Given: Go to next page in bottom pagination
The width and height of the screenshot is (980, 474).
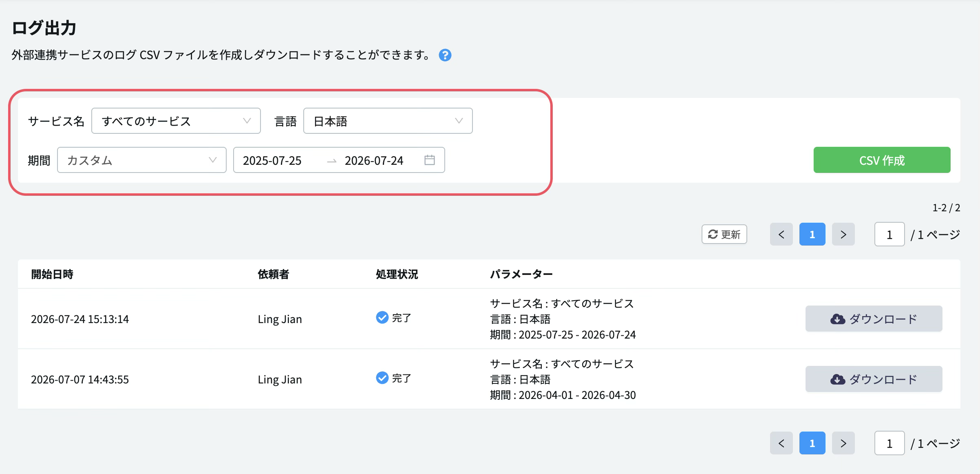Looking at the screenshot, I should (x=843, y=443).
